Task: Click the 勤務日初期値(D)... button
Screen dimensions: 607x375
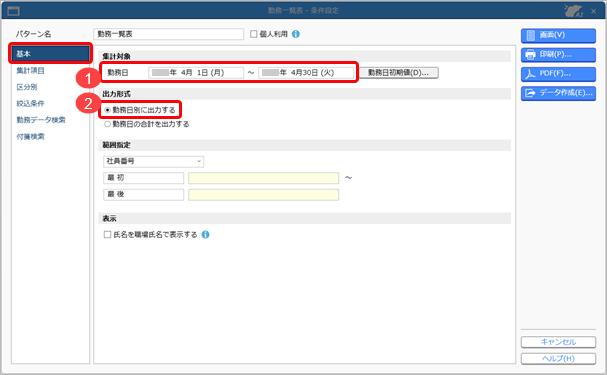Action: click(x=399, y=73)
